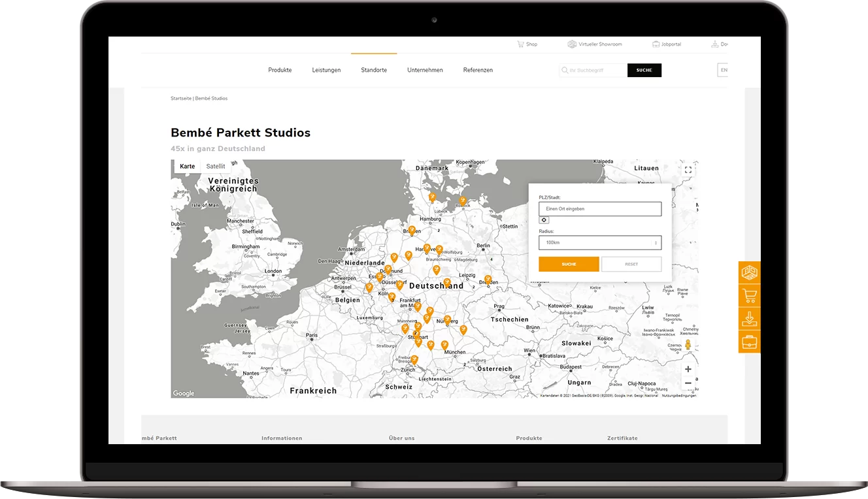Viewport: 868px width, 499px height.
Task: Zoom in on the map with plus
Action: click(688, 369)
